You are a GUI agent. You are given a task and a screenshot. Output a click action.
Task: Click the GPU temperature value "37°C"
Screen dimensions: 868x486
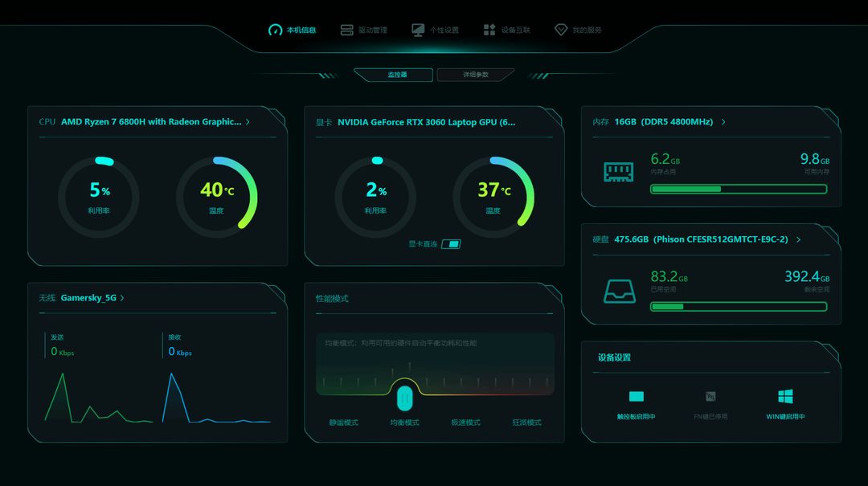[494, 190]
